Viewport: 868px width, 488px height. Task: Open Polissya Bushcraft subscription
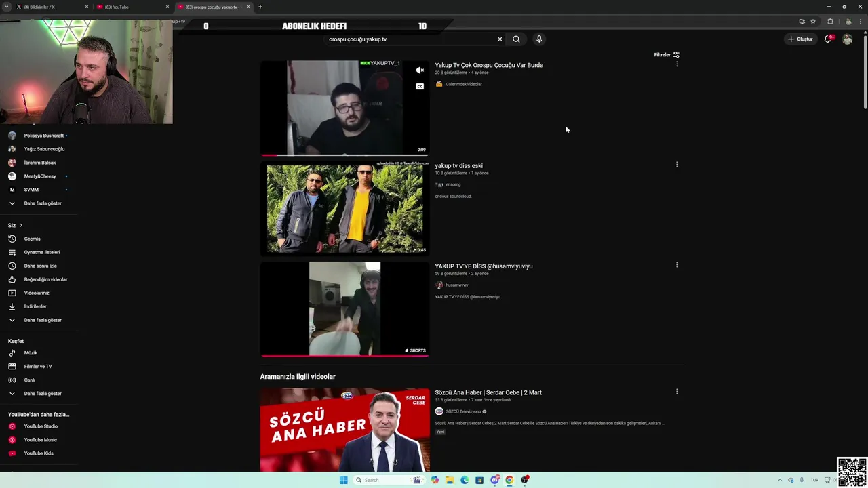(38, 136)
